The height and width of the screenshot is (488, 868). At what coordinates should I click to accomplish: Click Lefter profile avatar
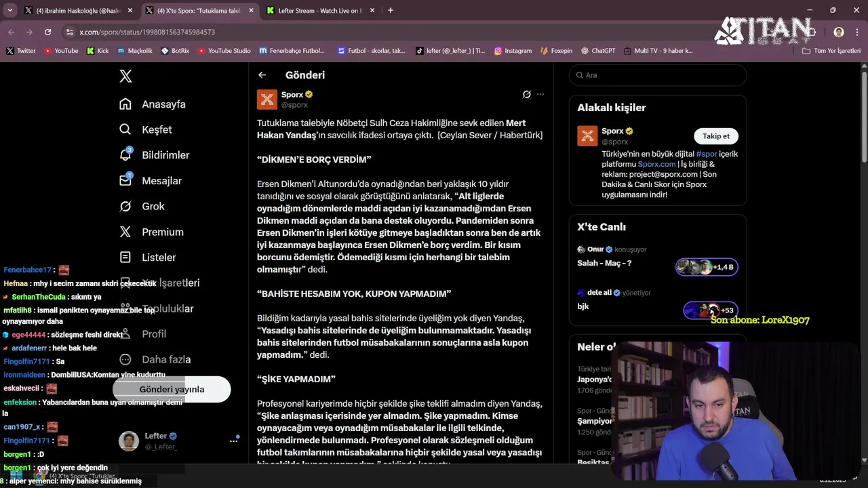click(x=129, y=441)
